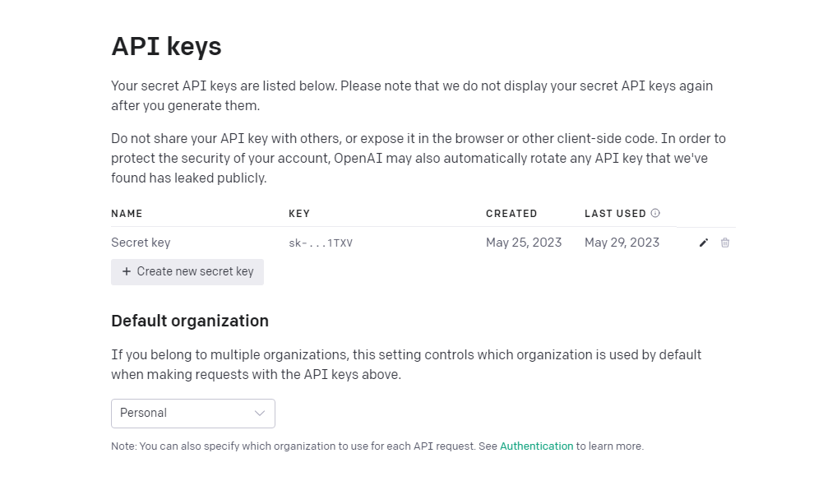Click the pencil icon to edit Secret key

(703, 243)
